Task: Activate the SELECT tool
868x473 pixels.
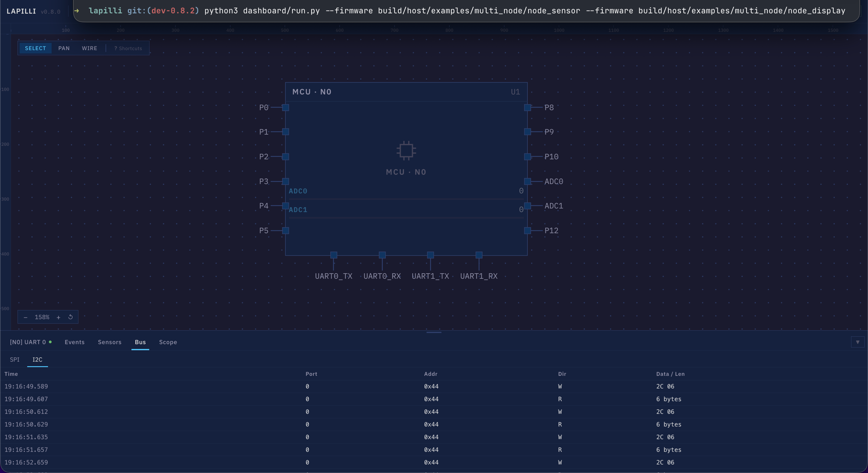Action: pos(35,48)
